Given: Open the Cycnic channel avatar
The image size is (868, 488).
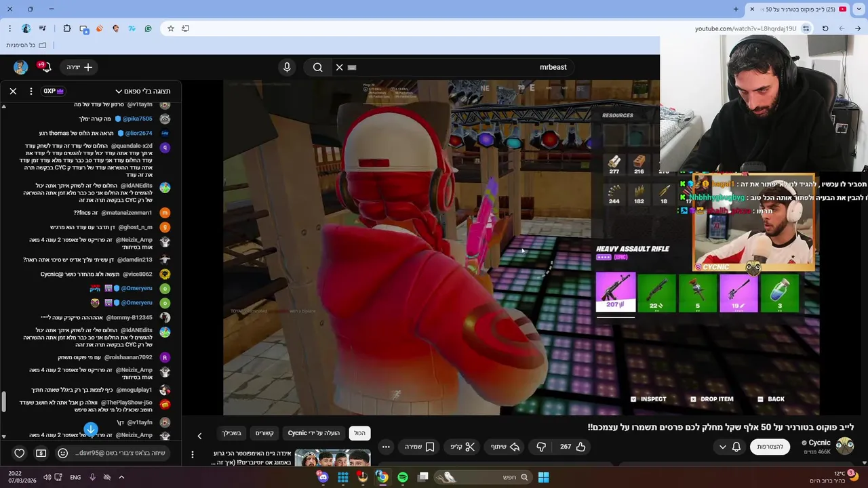Looking at the screenshot, I should [x=845, y=446].
